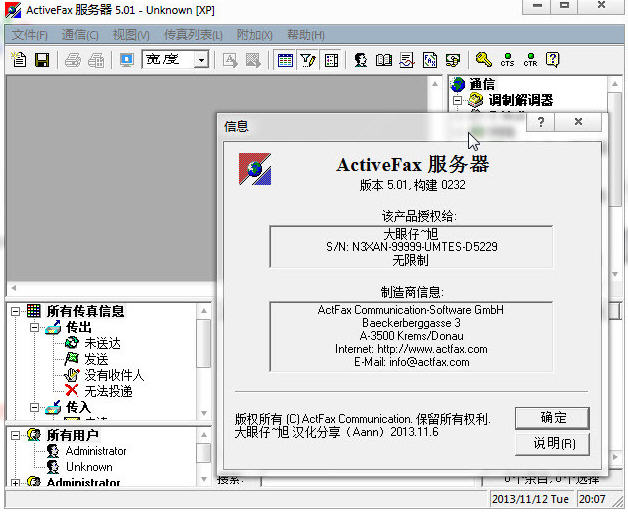Collapse the 传入 tree node

[x=34, y=407]
